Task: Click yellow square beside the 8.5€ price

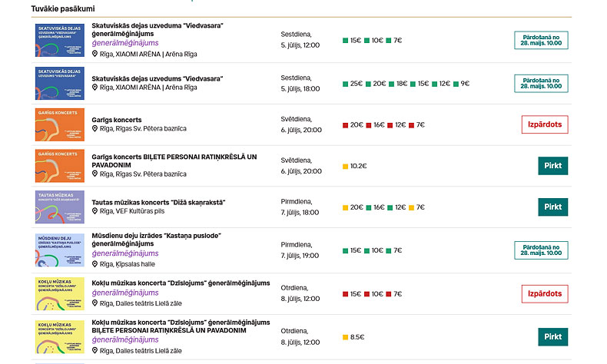Action: click(346, 336)
